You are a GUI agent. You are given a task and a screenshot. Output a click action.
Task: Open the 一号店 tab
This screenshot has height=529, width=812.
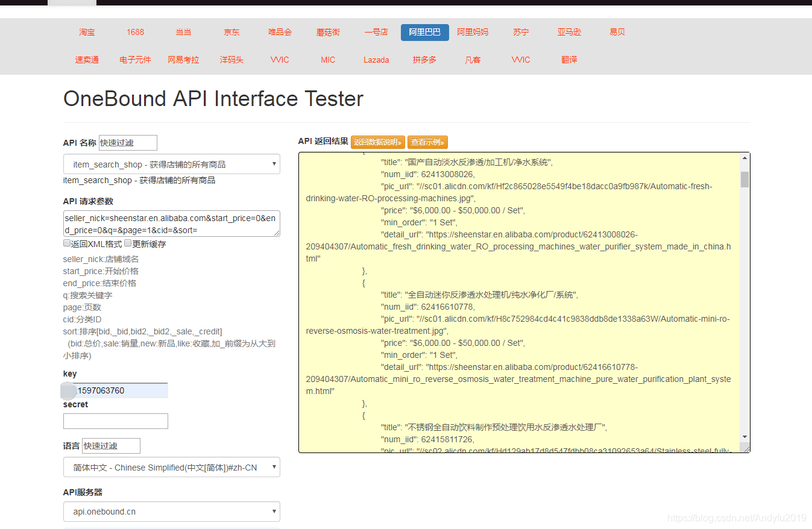[x=376, y=33]
